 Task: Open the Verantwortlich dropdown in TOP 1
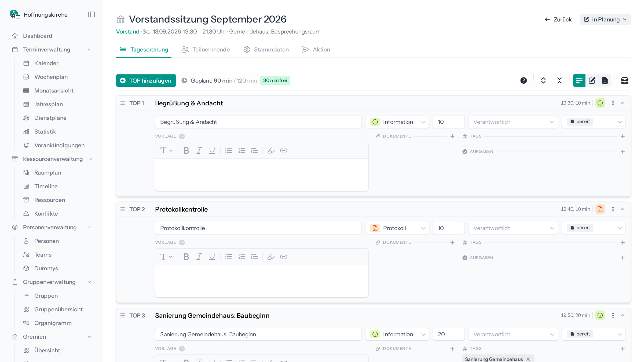(x=513, y=122)
